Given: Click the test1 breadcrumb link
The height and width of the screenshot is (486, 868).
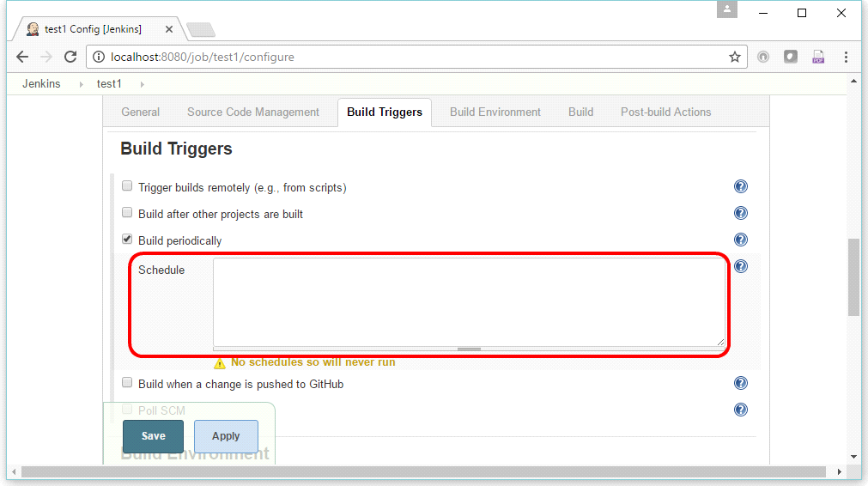Looking at the screenshot, I should 109,83.
